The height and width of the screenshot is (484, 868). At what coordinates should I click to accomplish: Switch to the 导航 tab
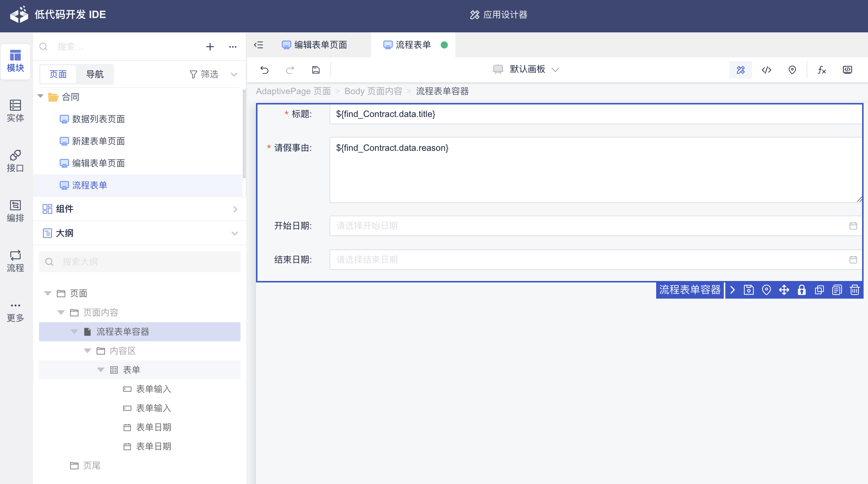(95, 74)
